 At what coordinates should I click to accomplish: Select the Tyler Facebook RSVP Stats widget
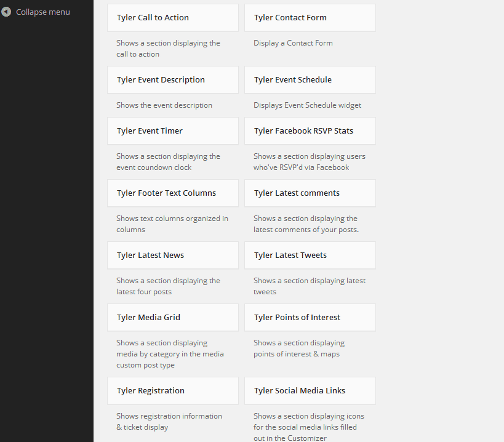[310, 131]
